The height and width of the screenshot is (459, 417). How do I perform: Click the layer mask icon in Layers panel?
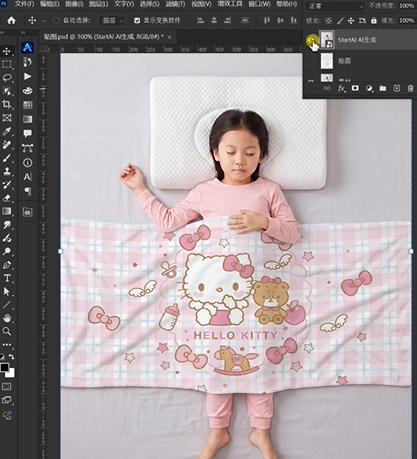click(355, 88)
